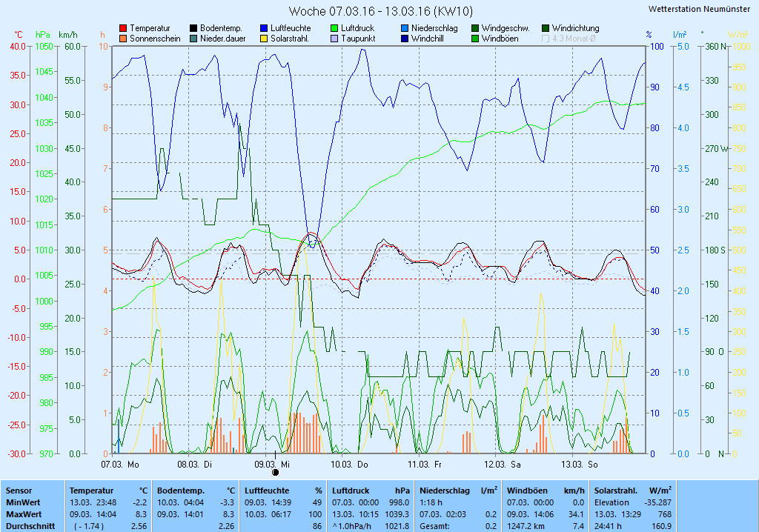Click the black Bodentemp. legend swatch
Screen dimensions: 759x532
tap(193, 29)
